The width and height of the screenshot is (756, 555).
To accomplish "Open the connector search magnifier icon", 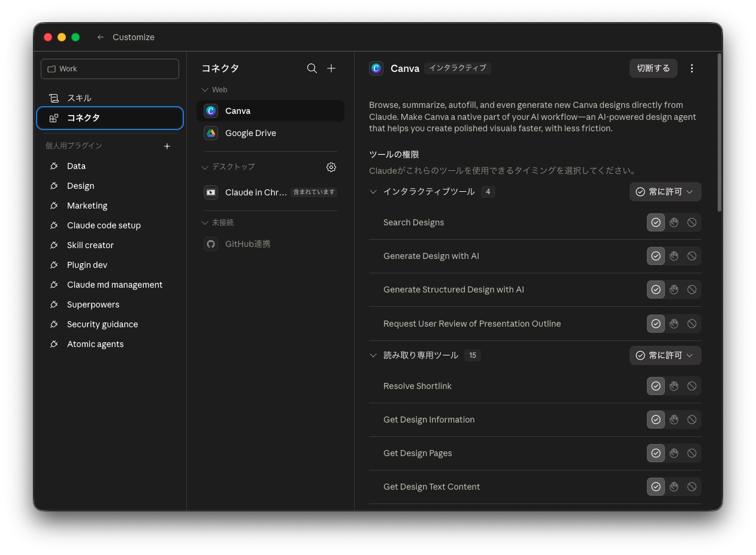I will tap(312, 68).
